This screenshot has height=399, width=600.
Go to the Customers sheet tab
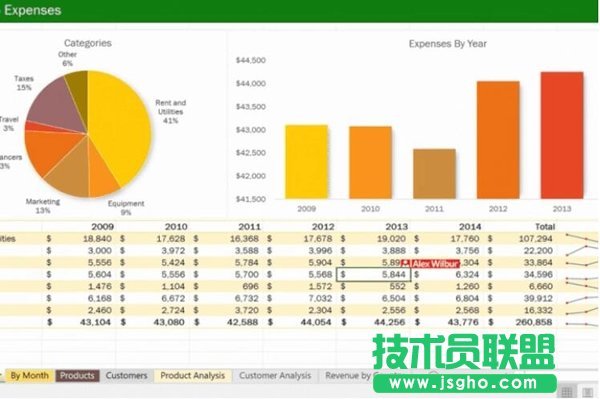(126, 375)
